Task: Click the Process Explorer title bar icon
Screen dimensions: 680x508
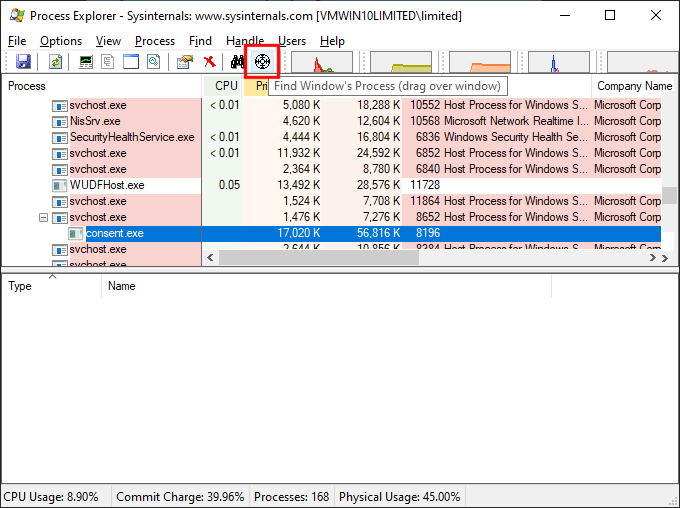Action: tap(17, 16)
